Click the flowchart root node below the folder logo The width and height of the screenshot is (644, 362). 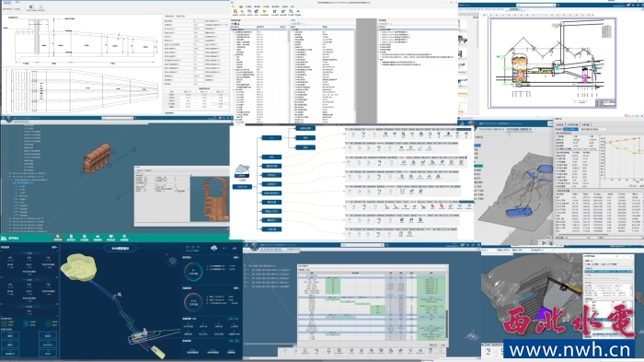pyautogui.click(x=242, y=186)
